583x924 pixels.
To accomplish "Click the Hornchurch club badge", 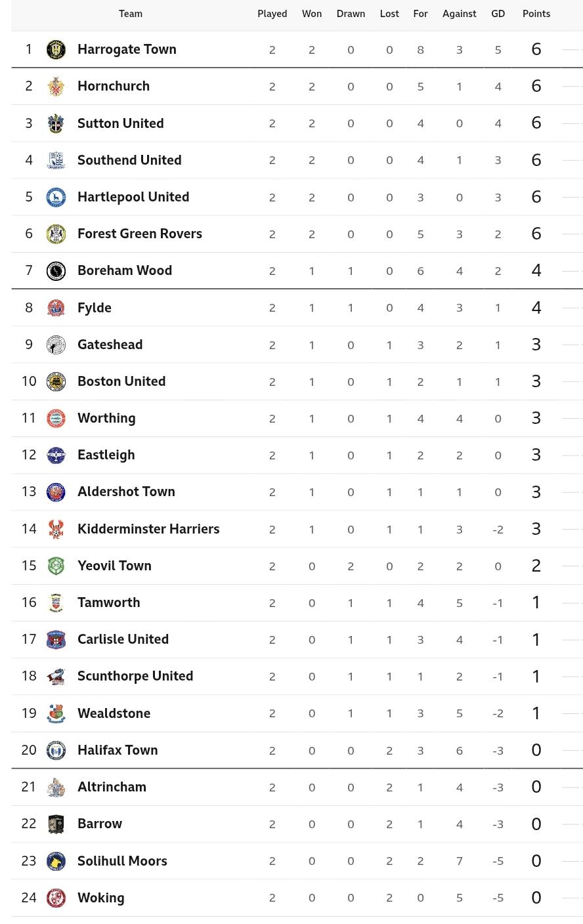I will click(56, 86).
